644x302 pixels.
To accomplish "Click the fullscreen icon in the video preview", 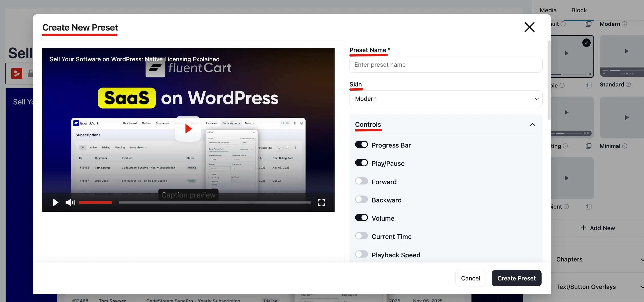I will 321,202.
